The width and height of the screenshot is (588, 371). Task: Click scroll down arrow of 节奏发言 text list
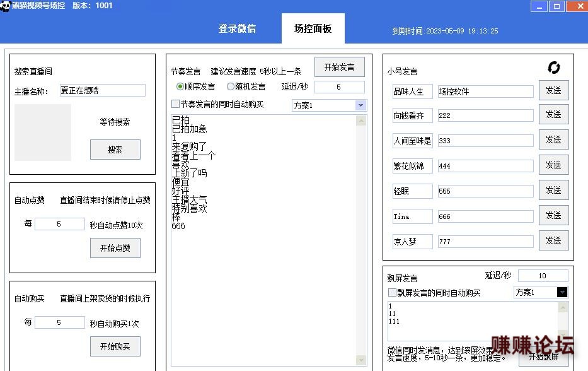pos(361,360)
